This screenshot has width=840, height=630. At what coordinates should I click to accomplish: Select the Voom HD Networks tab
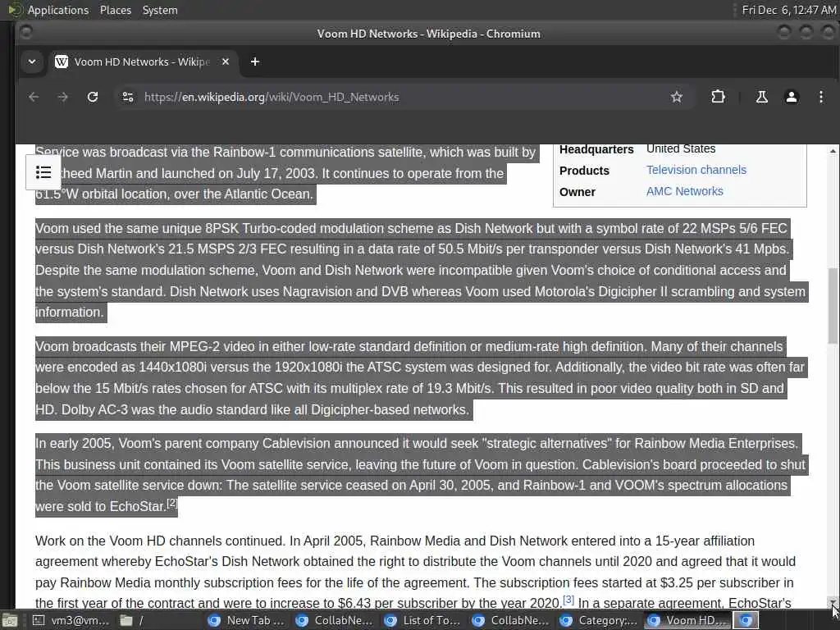tap(142, 62)
